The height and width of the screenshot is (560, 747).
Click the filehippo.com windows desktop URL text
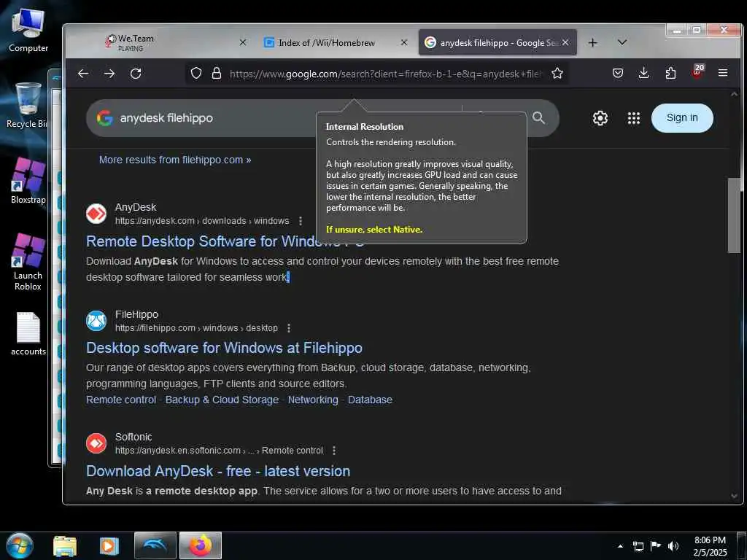click(x=196, y=328)
